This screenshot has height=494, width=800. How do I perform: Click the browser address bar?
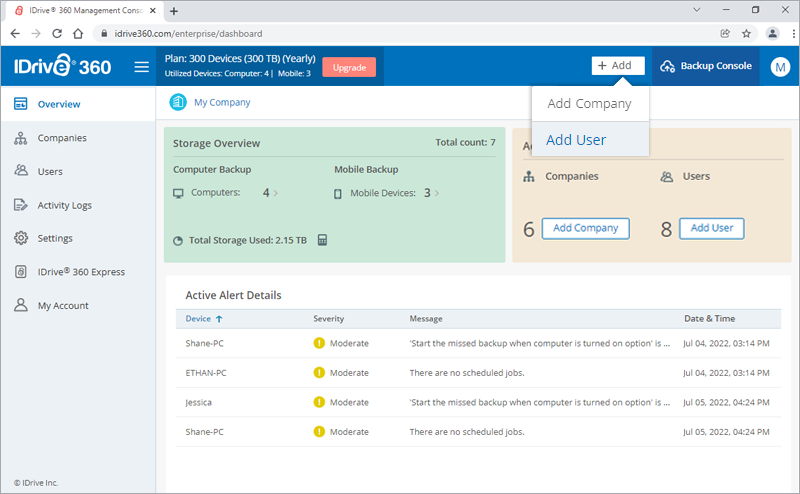coord(403,34)
